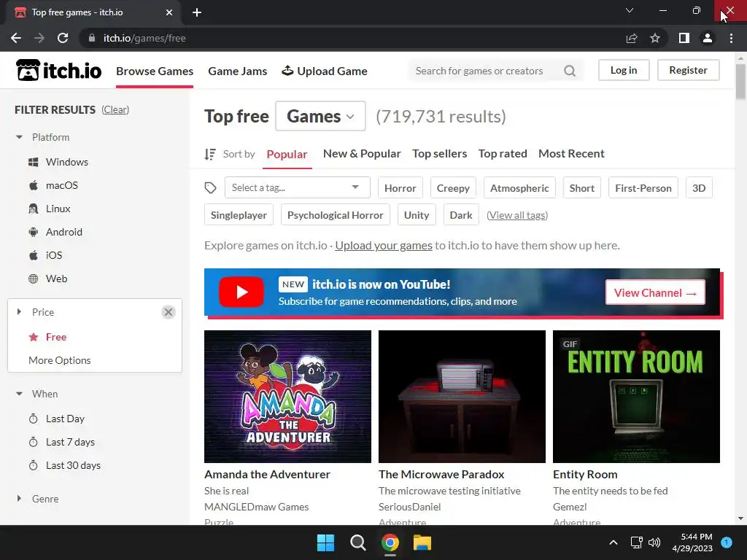Click the Last 30 days stopwatch icon
The width and height of the screenshot is (747, 560).
click(x=34, y=465)
